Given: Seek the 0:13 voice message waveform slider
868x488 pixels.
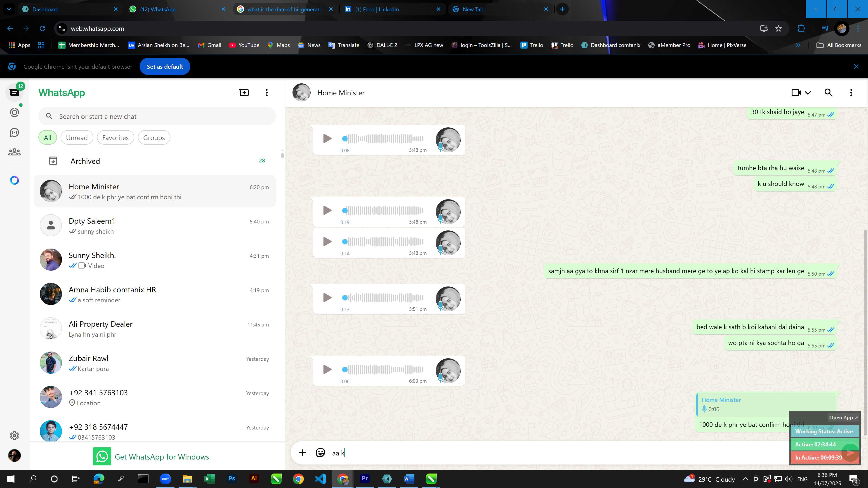Looking at the screenshot, I should click(x=383, y=297).
